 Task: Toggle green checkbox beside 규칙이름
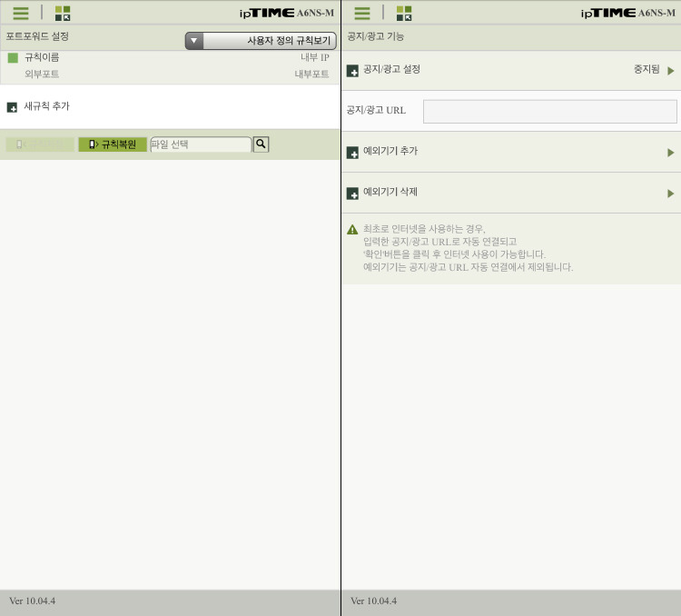click(x=13, y=57)
